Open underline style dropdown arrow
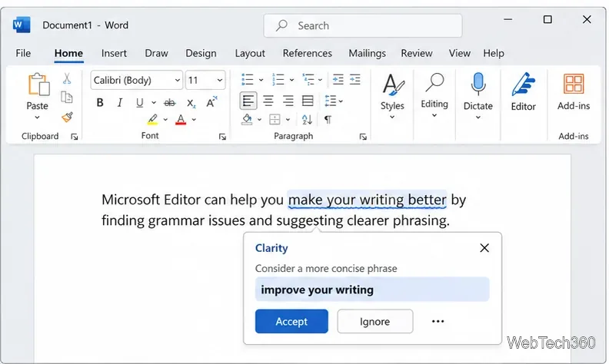The height and width of the screenshot is (364, 609). (x=154, y=103)
